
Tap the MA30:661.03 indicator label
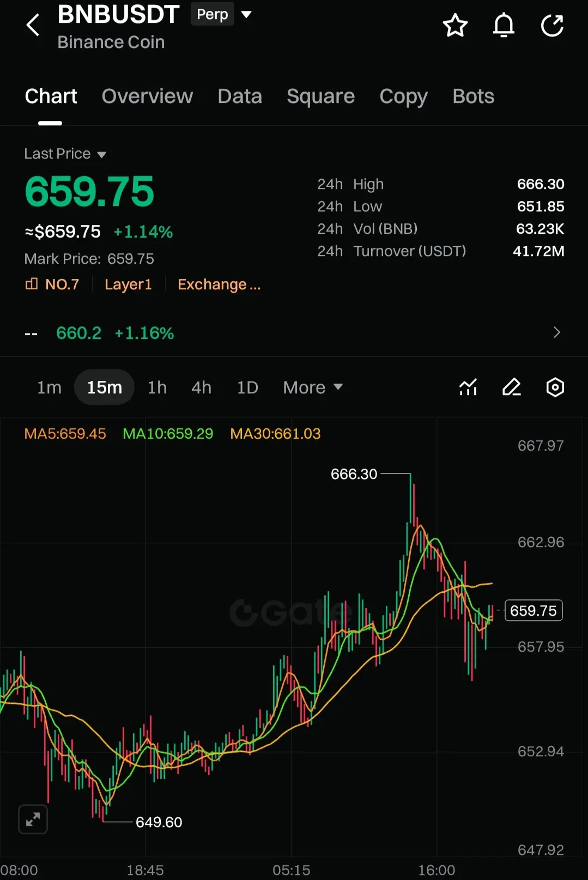coord(275,434)
